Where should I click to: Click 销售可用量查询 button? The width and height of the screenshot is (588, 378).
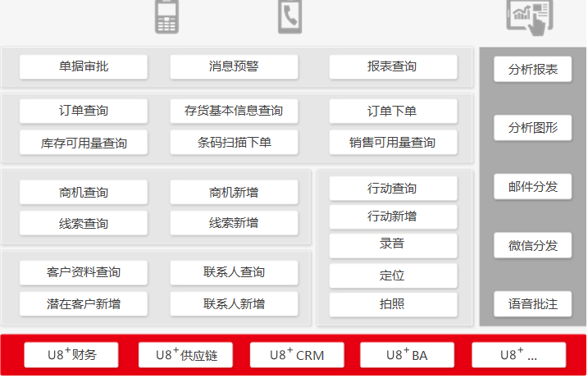[x=393, y=143]
